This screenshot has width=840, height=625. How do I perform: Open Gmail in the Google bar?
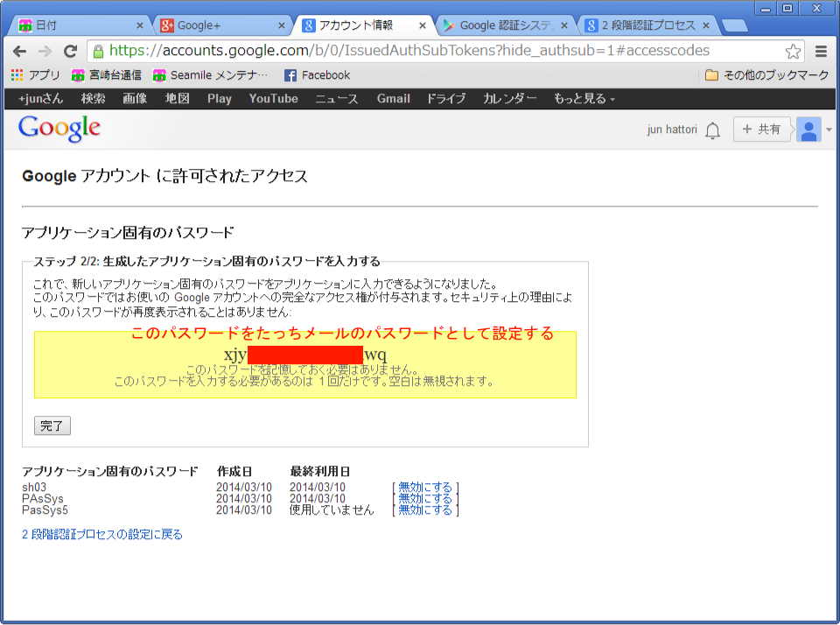click(x=393, y=99)
